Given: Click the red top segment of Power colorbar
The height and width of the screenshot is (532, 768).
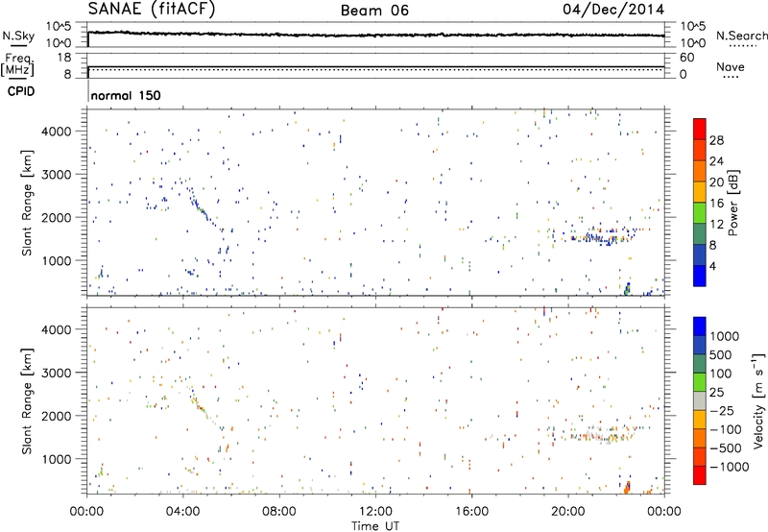Looking at the screenshot, I should coord(700,130).
